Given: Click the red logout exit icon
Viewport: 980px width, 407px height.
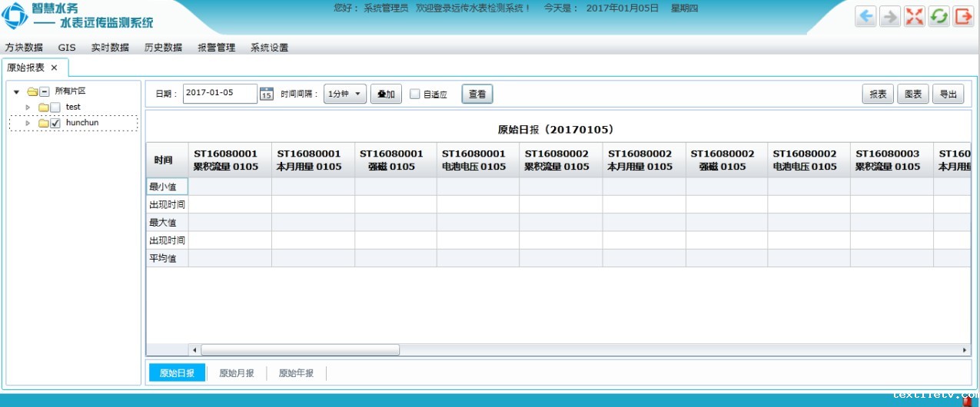Looking at the screenshot, I should point(963,17).
